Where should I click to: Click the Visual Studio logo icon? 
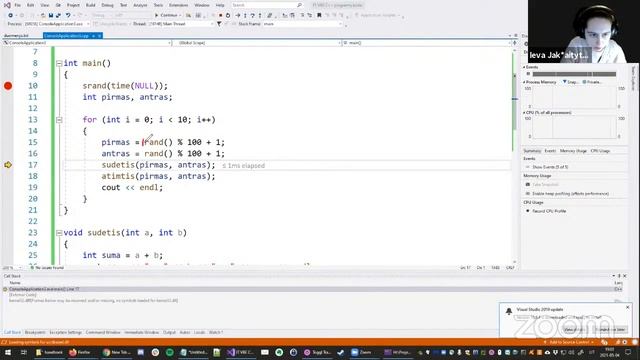click(x=7, y=5)
